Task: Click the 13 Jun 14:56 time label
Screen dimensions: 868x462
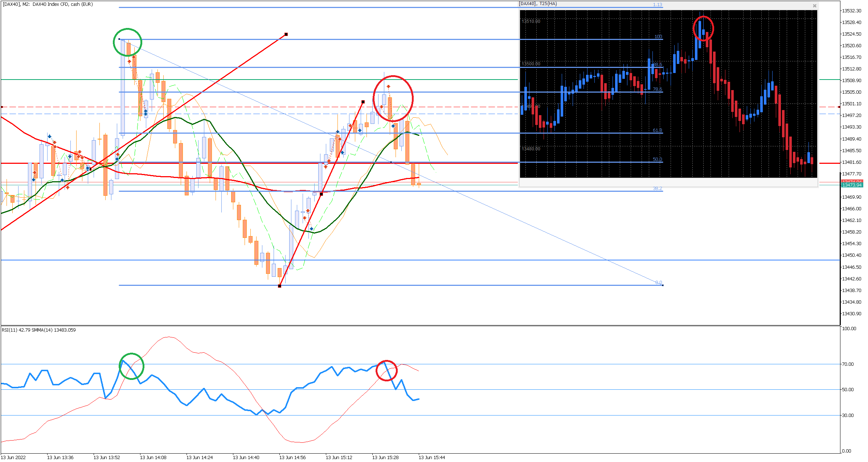Action: (x=292, y=458)
